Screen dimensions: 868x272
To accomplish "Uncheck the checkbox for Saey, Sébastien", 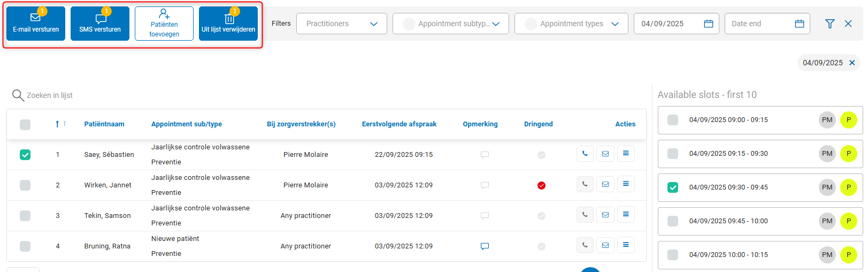I will pyautogui.click(x=25, y=155).
